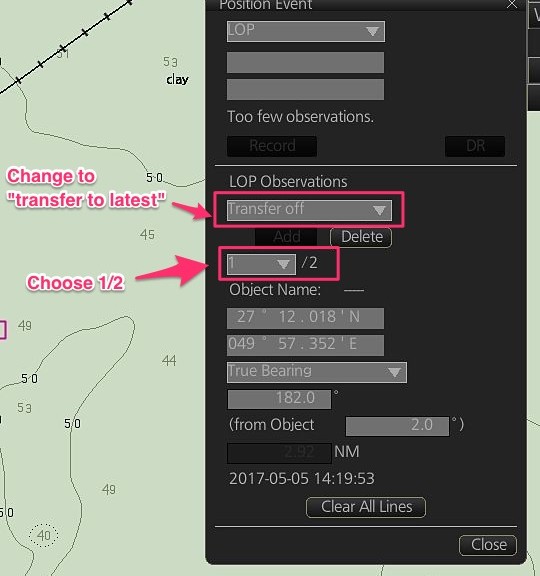This screenshot has height=576, width=540.
Task: Close the Position Event dialog with X
Action: (x=511, y=4)
